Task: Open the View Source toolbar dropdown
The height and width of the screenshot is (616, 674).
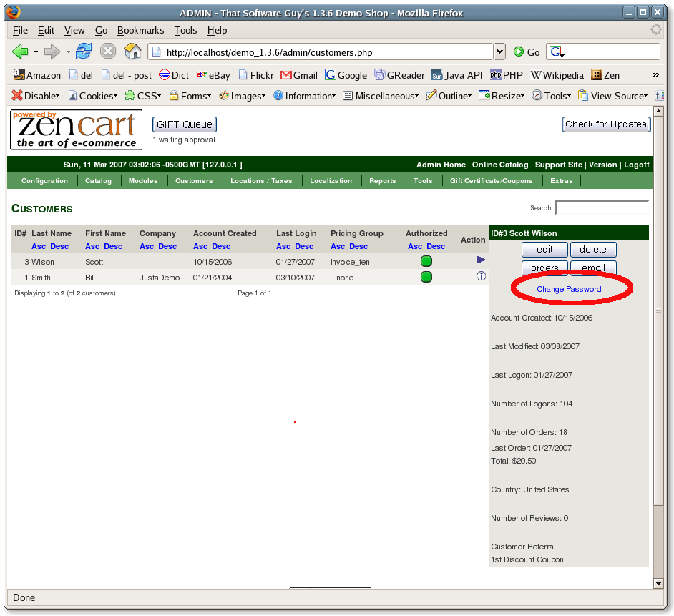Action: click(613, 96)
